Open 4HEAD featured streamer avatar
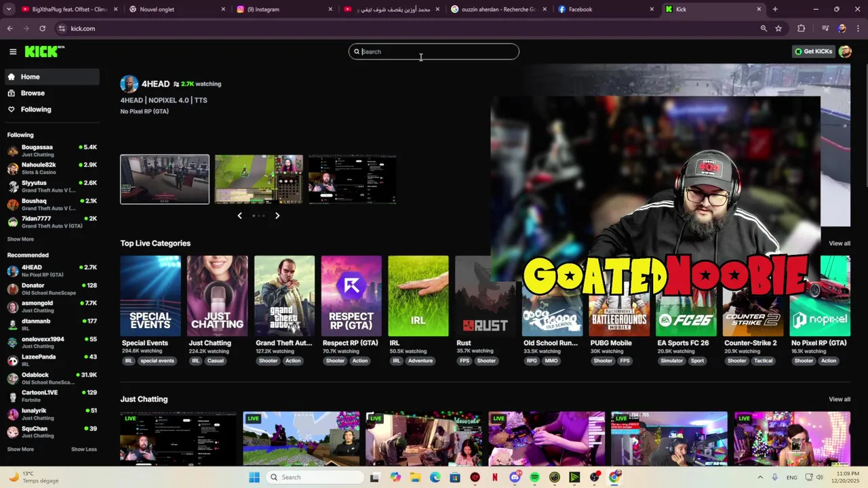The image size is (868, 488). 129,84
